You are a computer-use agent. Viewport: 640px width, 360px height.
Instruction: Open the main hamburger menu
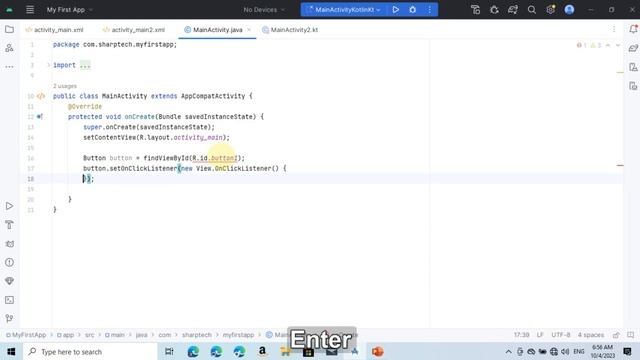[x=30, y=9]
